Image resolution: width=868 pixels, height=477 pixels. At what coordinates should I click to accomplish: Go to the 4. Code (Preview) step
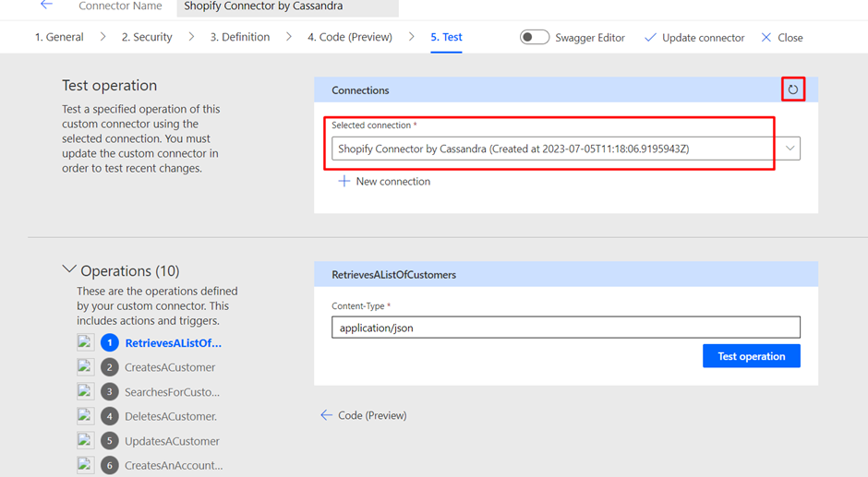(x=350, y=37)
